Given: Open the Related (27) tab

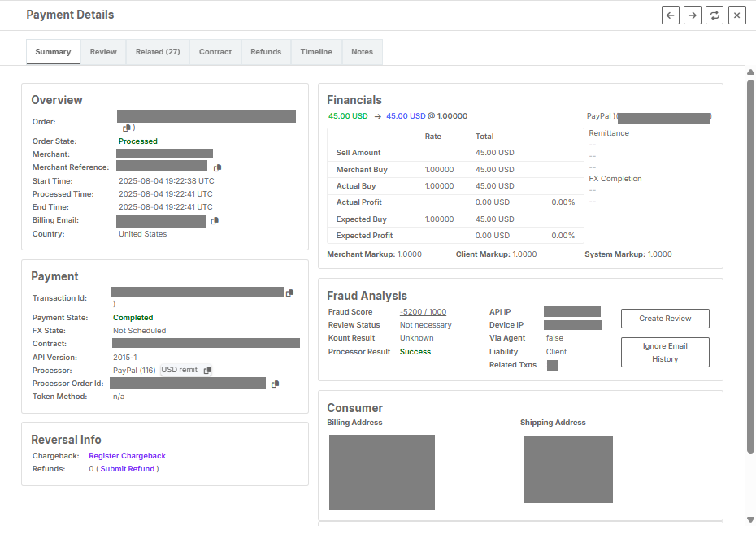Looking at the screenshot, I should (158, 51).
